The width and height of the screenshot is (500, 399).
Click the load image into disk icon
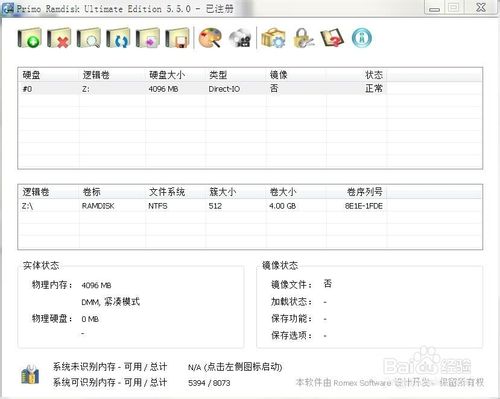click(148, 38)
